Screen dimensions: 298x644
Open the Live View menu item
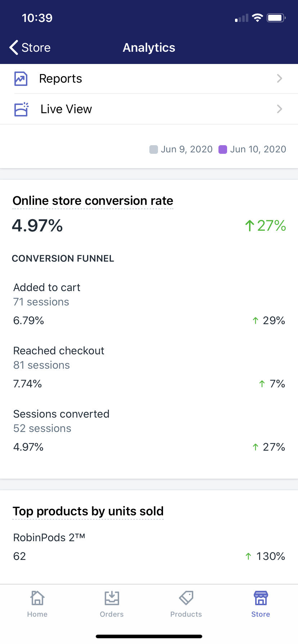[x=66, y=109]
